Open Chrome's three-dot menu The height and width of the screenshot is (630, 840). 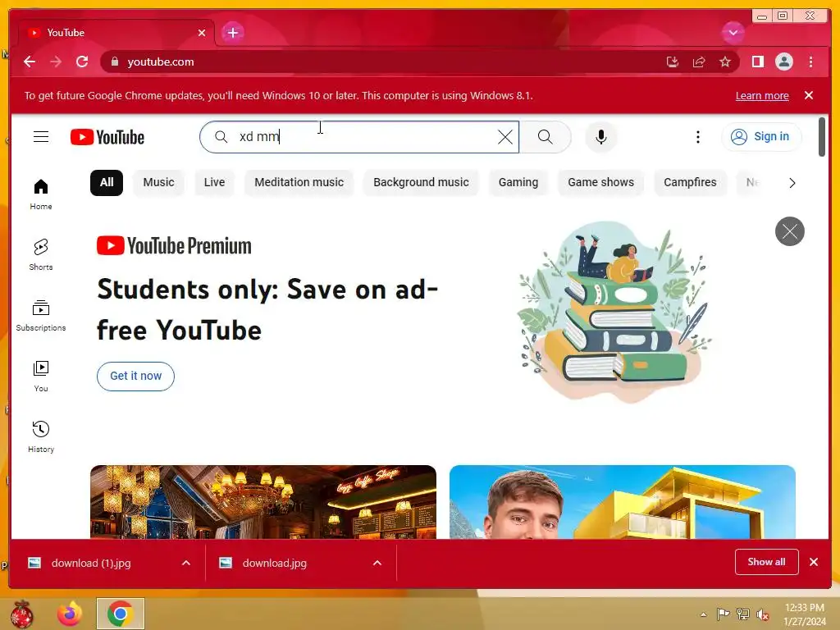pos(810,62)
